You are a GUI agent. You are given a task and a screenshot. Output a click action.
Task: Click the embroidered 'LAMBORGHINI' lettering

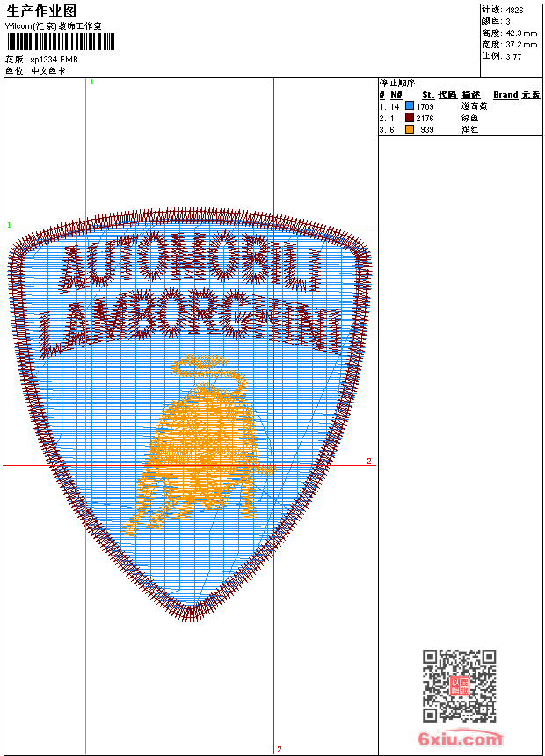pos(191,322)
